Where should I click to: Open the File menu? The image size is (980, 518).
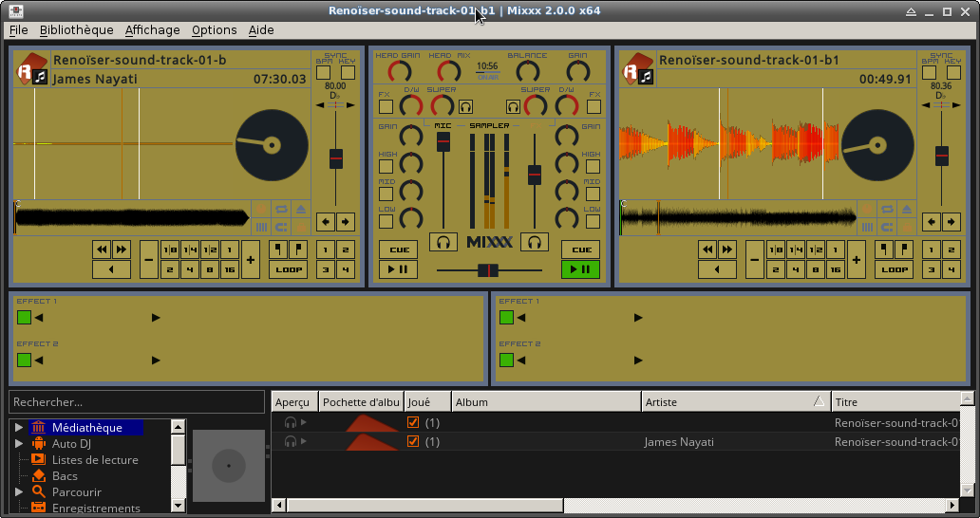19,30
